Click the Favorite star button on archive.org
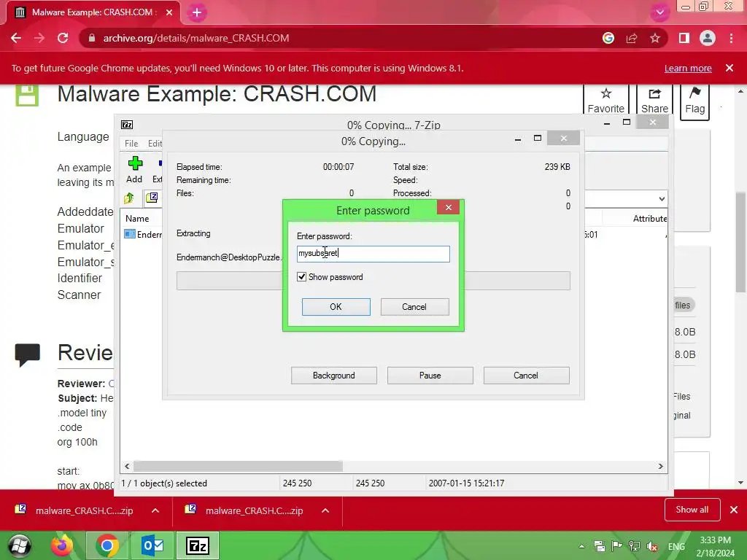 tap(606, 101)
